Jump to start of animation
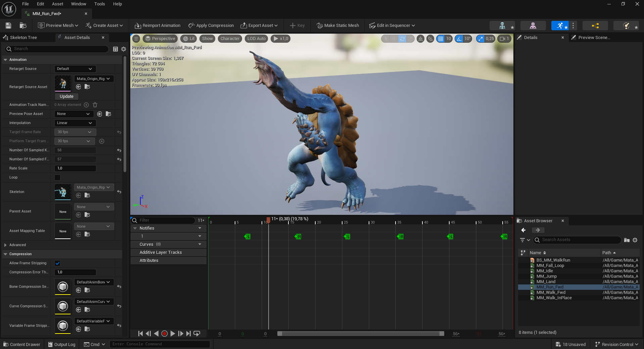Screen dimensions: 644x349 point(140,334)
